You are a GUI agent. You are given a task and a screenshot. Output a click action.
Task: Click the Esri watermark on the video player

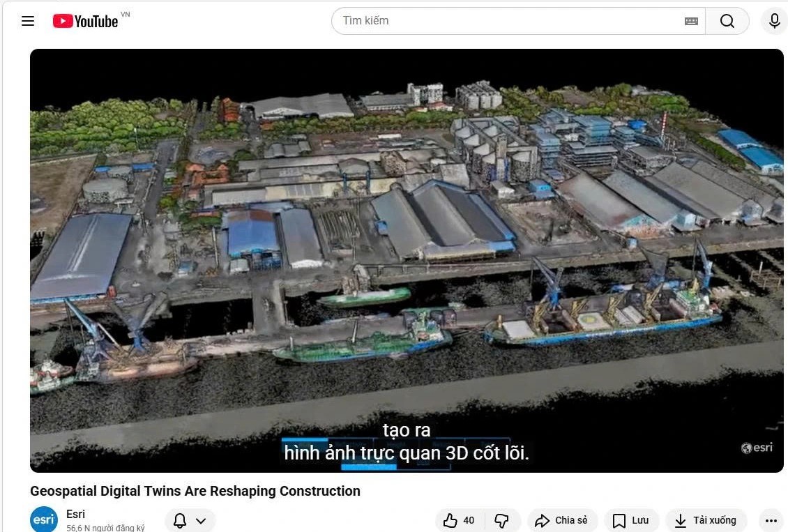pos(756,448)
